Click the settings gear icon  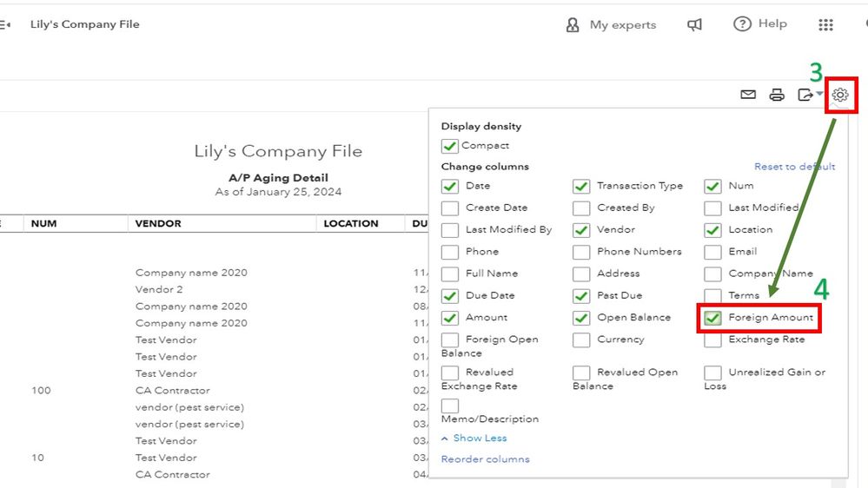click(840, 95)
